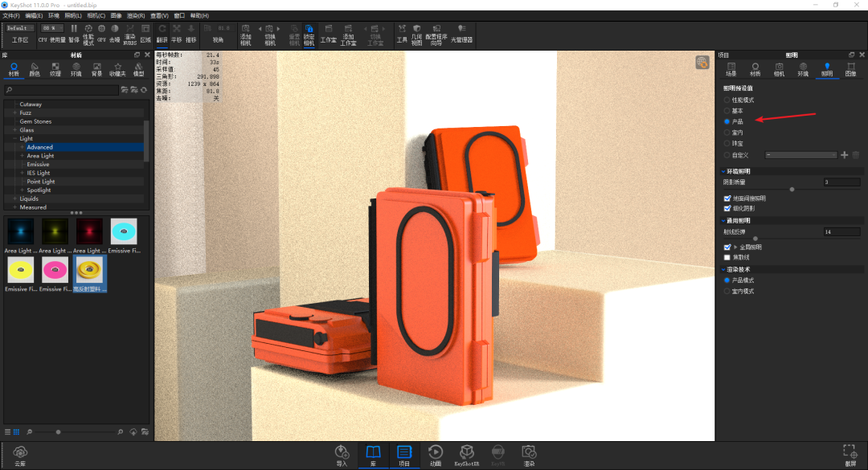Uncheck the 地面间接照明 checkbox

pos(727,198)
